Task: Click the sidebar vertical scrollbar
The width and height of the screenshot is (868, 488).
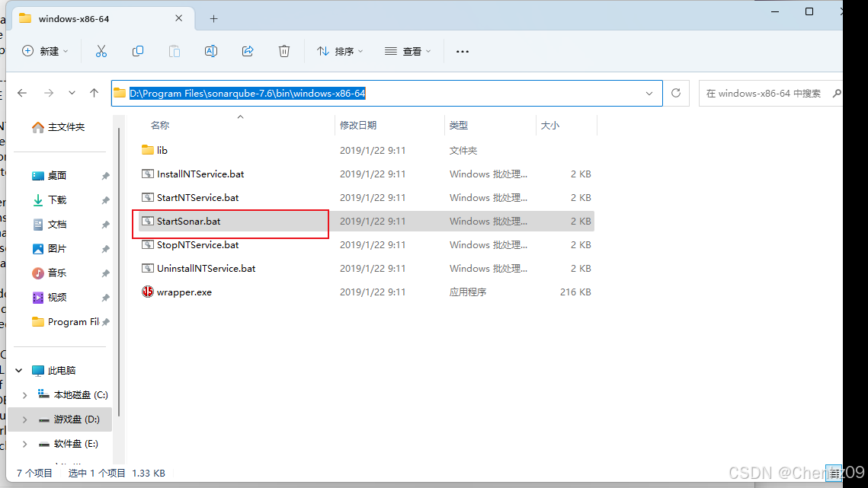Action: point(118,273)
